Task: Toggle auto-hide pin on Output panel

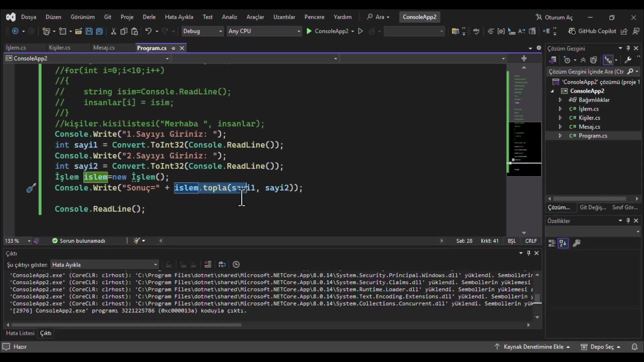Action: click(x=529, y=253)
